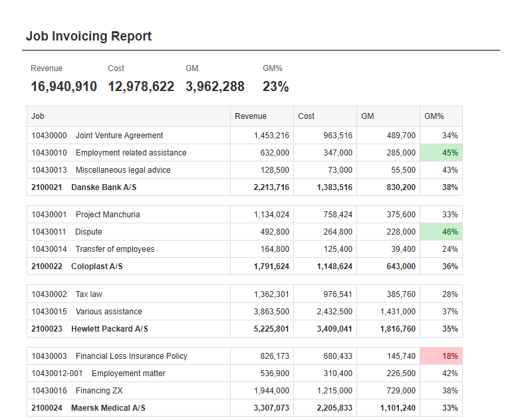Click Miscellaneous legal advice cost 73,000

340,170
